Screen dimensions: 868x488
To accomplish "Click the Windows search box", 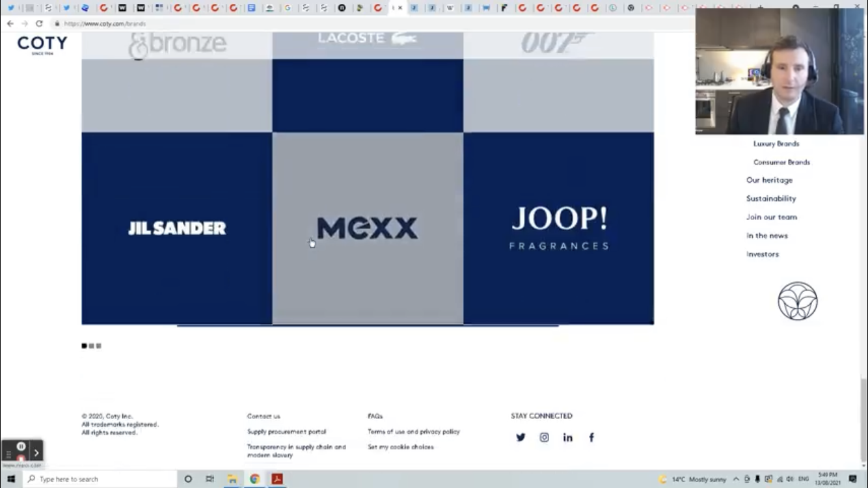I will [100, 479].
